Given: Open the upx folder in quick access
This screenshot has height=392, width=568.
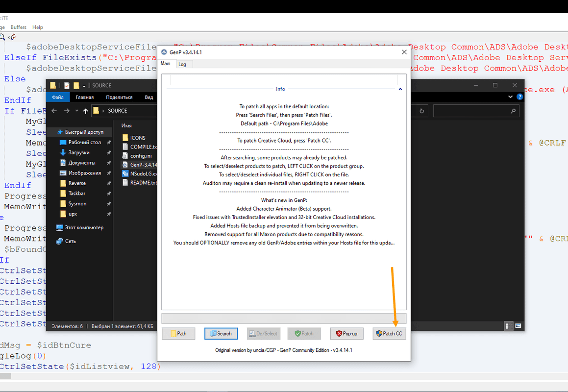Looking at the screenshot, I should (x=73, y=214).
